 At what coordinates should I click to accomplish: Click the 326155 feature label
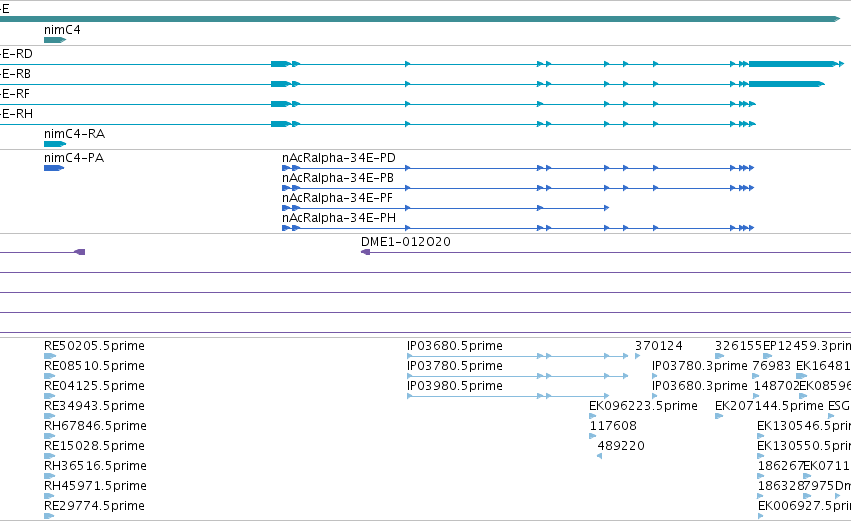coord(739,346)
